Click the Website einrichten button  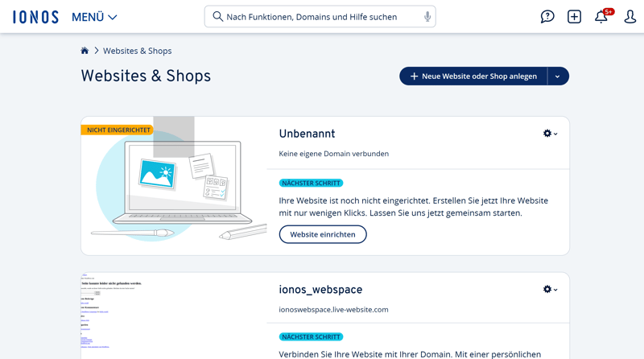(323, 234)
